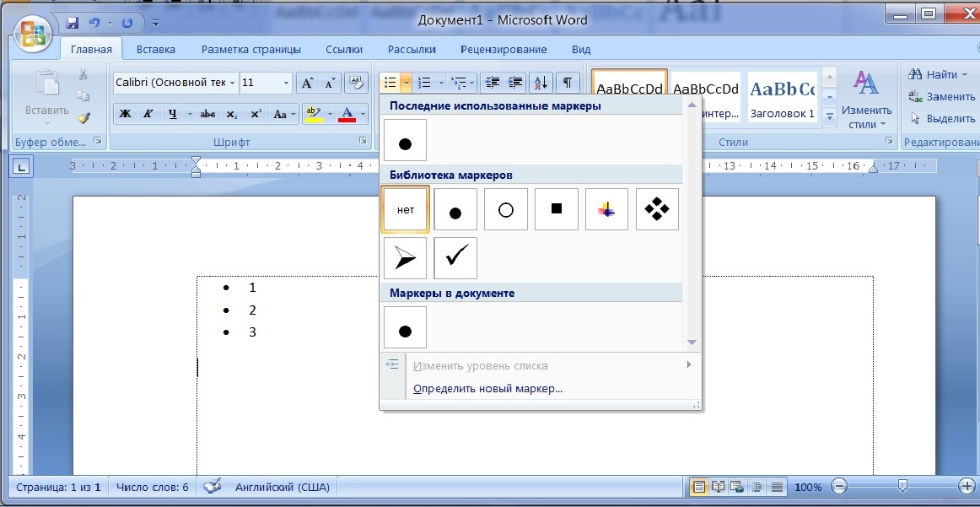Screen dimensions: 980x507
Task: Open the Изменить стили menu
Action: click(x=865, y=100)
